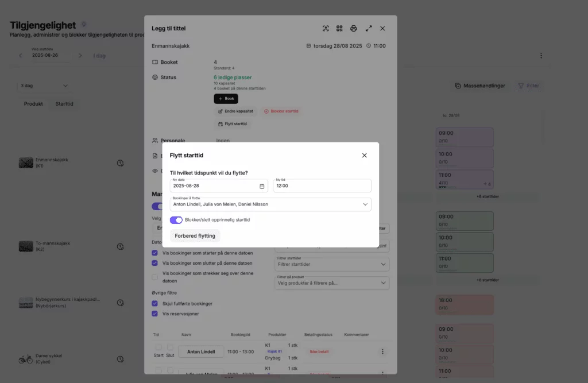Expand Bookinger å flytte dropdown
The width and height of the screenshot is (588, 383).
[x=365, y=204]
